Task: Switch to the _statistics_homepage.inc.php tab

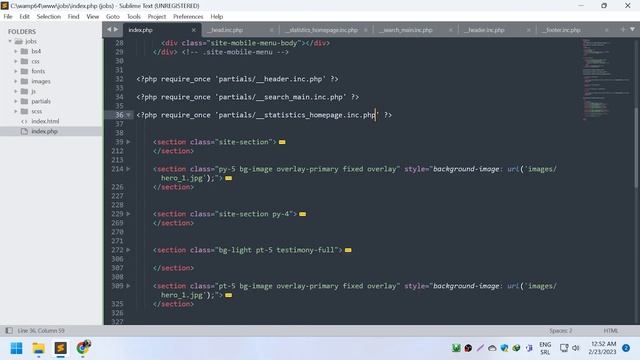Action: click(322, 30)
